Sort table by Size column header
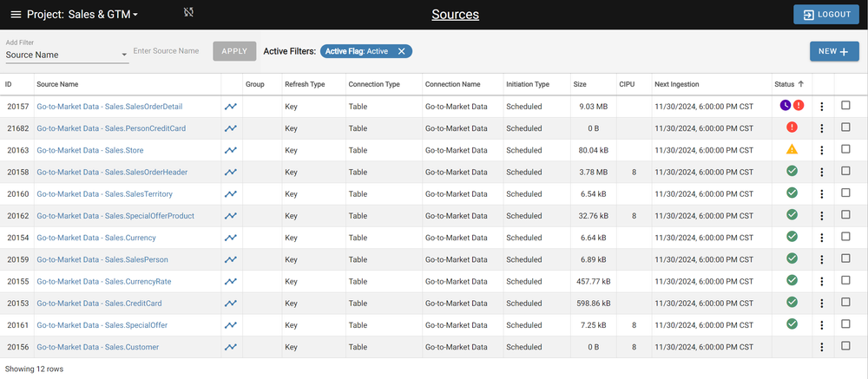The height and width of the screenshot is (379, 868). click(x=580, y=84)
